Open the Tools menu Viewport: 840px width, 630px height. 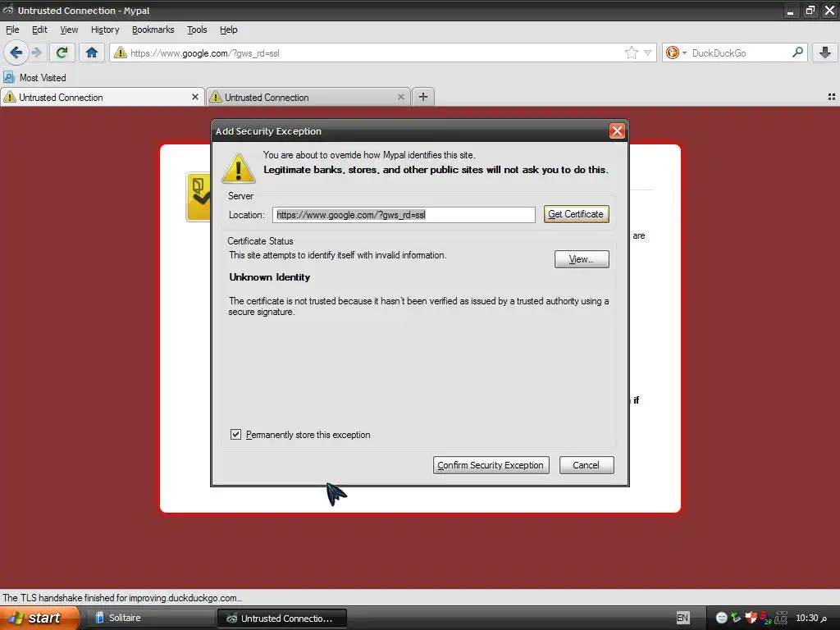[x=197, y=30]
